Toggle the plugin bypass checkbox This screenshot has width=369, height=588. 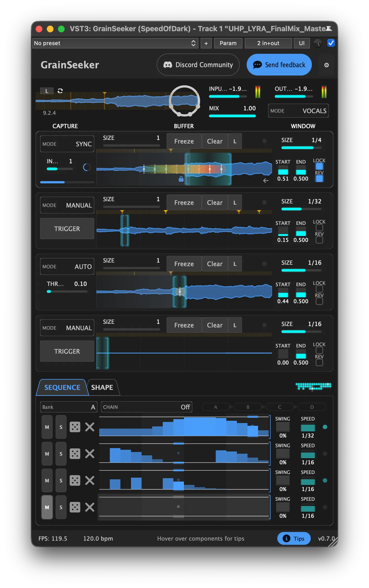tap(331, 43)
